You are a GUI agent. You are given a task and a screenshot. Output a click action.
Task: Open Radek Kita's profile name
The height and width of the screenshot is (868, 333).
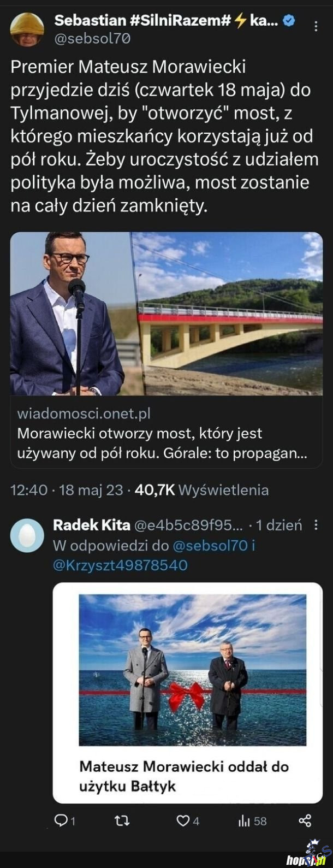coord(91,525)
